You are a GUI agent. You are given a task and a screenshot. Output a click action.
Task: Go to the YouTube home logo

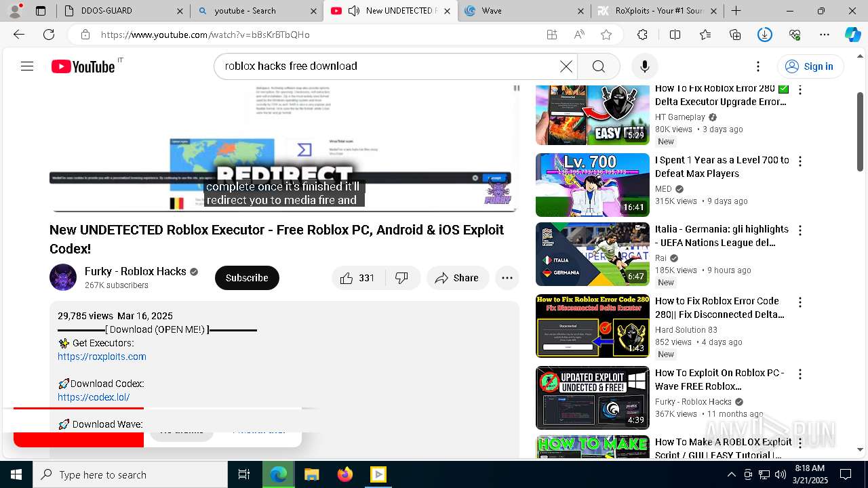point(83,66)
